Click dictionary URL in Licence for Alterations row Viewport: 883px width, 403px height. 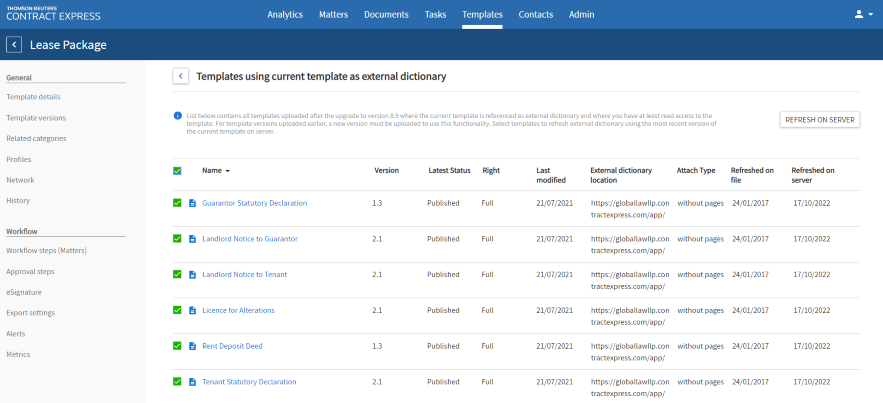pyautogui.click(x=630, y=316)
